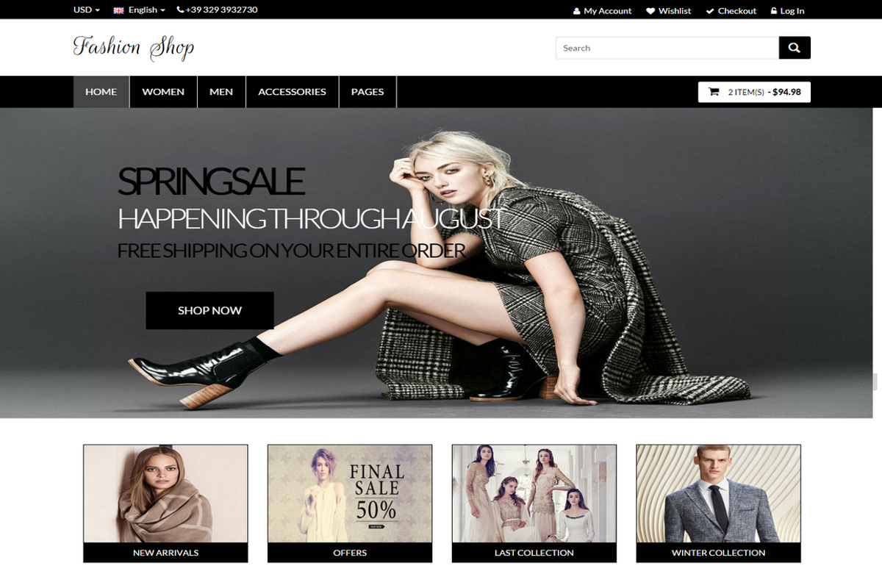Open the ACCESSORIES menu item
Screen dimensions: 882x588
pos(292,92)
